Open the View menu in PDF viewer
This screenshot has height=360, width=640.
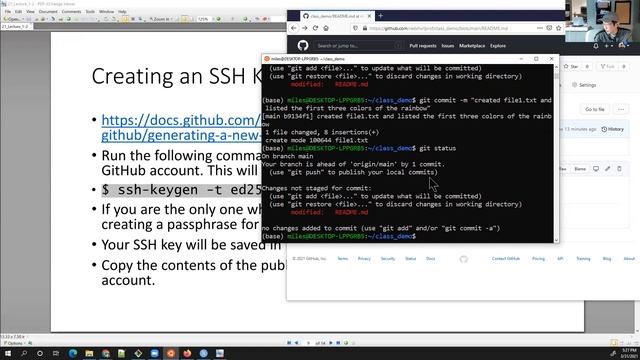click(30, 11)
